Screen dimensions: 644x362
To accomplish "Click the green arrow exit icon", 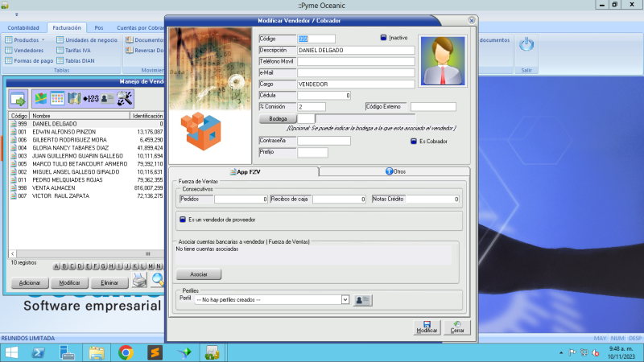I will tap(19, 98).
